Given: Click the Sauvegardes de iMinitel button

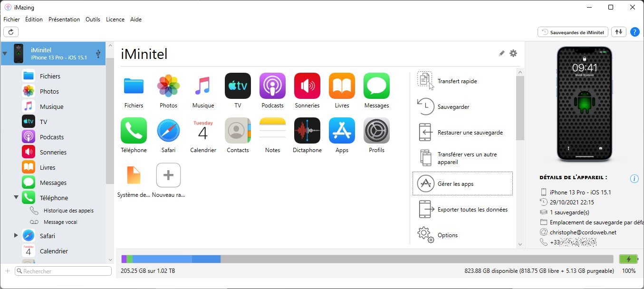Looking at the screenshot, I should [x=573, y=32].
